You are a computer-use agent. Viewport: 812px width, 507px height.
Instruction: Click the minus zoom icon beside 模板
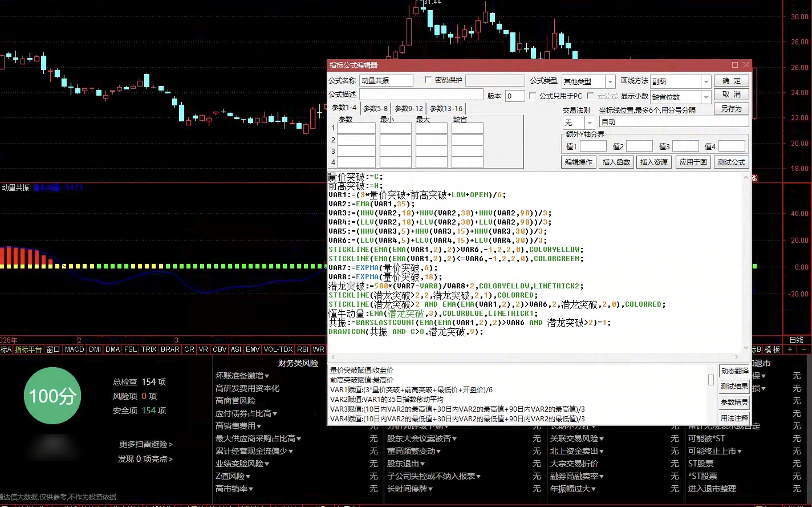pos(804,349)
